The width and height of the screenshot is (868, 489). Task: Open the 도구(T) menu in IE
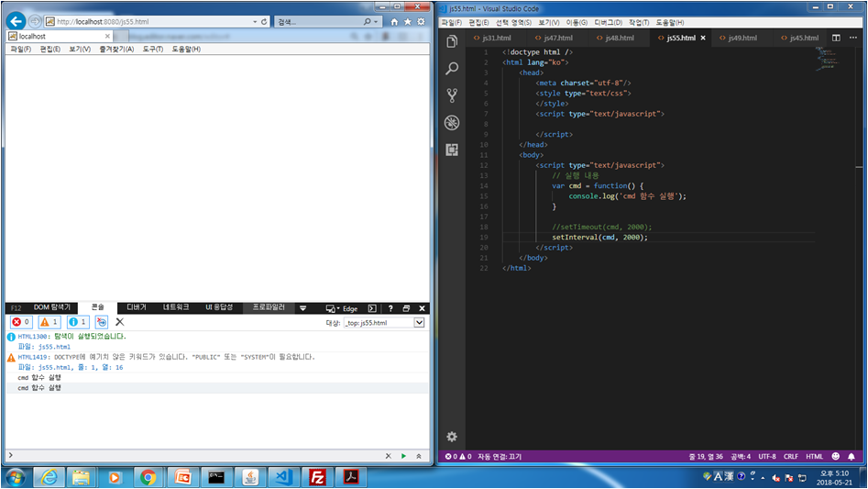coord(153,49)
